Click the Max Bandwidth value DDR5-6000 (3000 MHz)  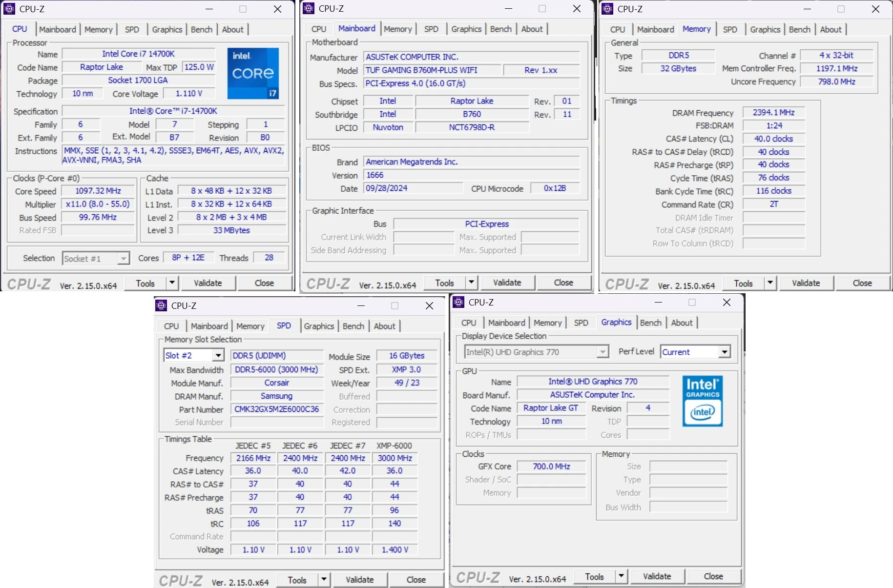pyautogui.click(x=277, y=369)
